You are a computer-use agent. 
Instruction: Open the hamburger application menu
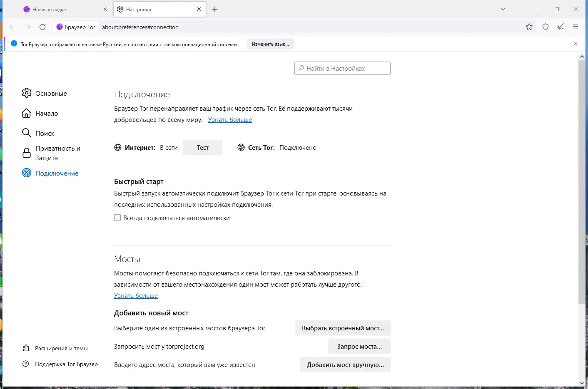point(576,27)
